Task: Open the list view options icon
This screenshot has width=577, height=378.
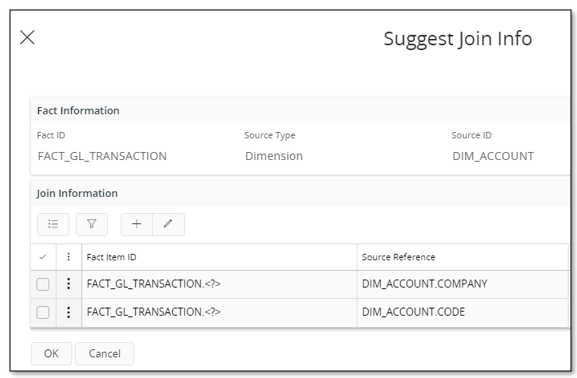Action: [x=53, y=224]
